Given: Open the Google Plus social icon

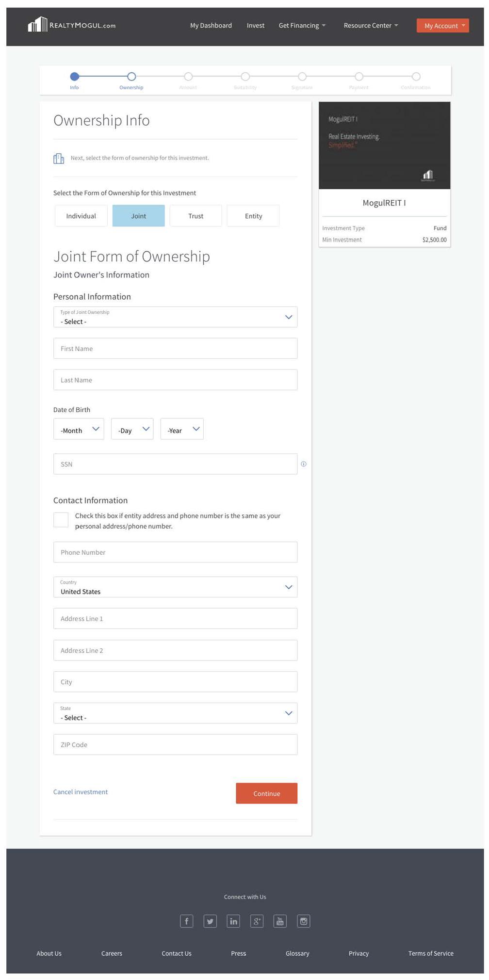Looking at the screenshot, I should click(257, 921).
